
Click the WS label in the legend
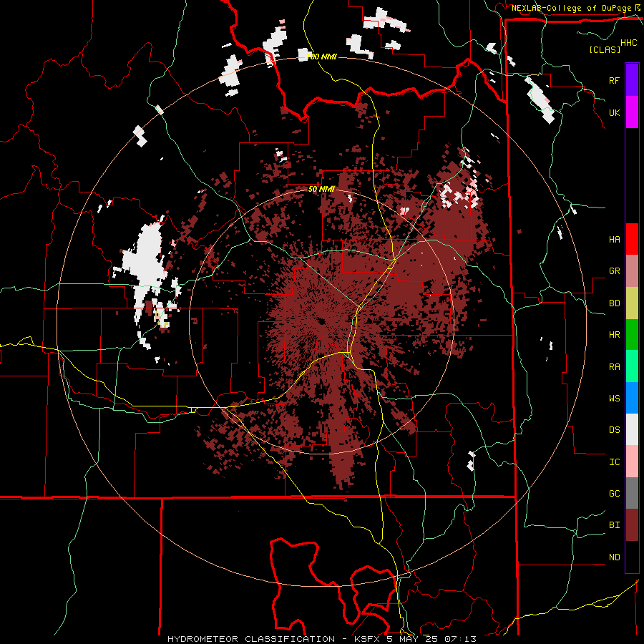(x=614, y=398)
